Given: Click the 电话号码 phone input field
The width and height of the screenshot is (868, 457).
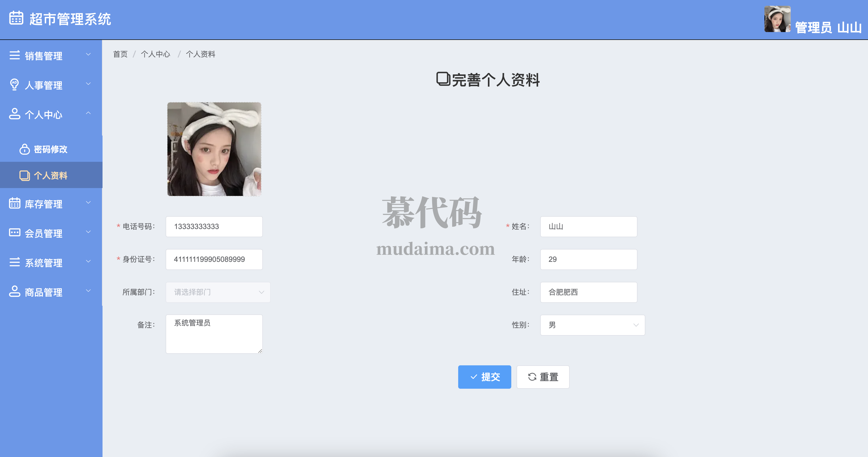Looking at the screenshot, I should (x=214, y=226).
